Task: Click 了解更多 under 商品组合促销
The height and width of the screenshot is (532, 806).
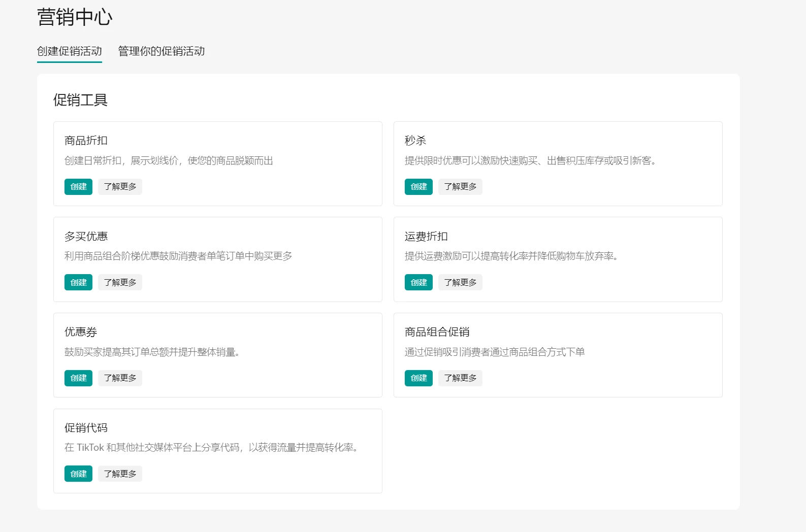Action: (460, 378)
